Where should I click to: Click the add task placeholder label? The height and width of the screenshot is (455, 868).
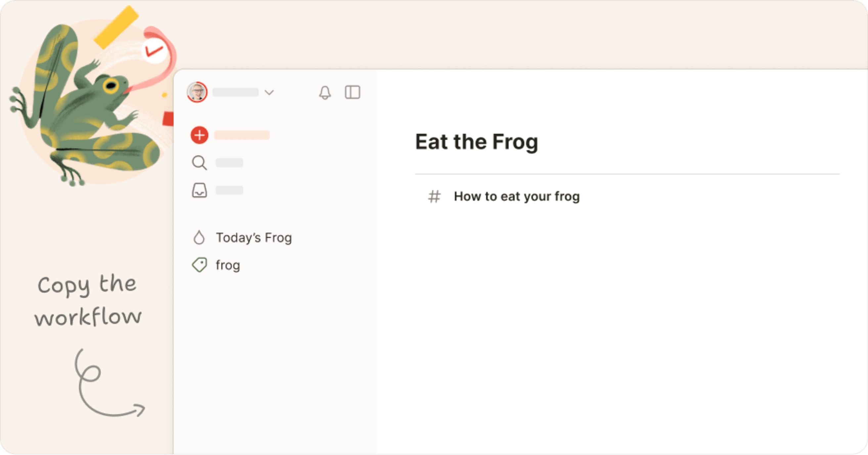(242, 135)
